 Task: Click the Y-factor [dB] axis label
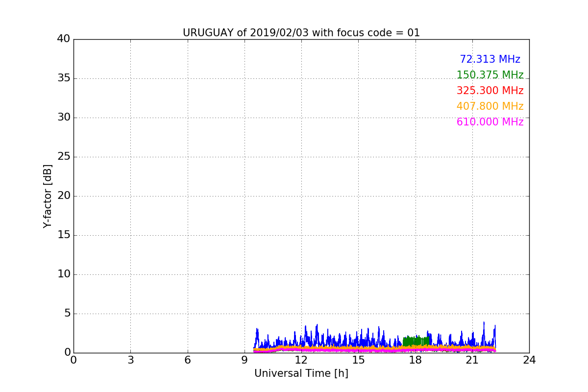click(48, 196)
